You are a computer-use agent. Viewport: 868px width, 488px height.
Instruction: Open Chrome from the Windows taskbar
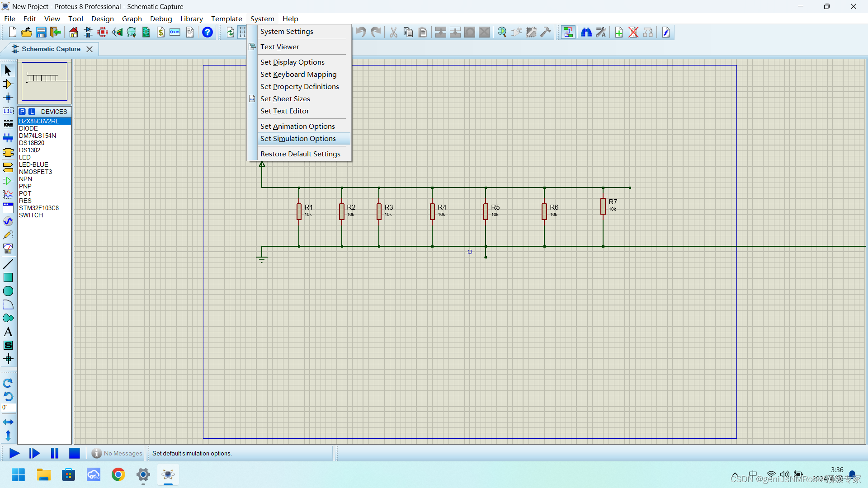click(118, 475)
